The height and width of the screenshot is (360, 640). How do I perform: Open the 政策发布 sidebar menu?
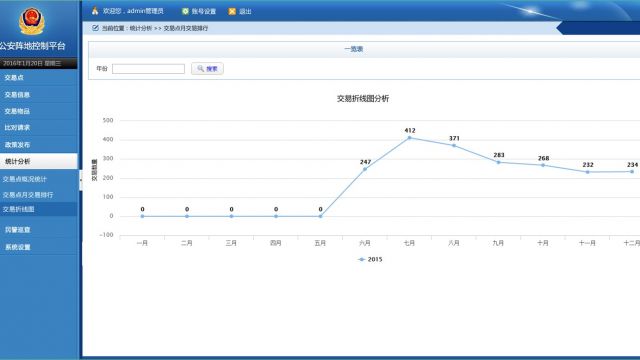[x=39, y=144]
